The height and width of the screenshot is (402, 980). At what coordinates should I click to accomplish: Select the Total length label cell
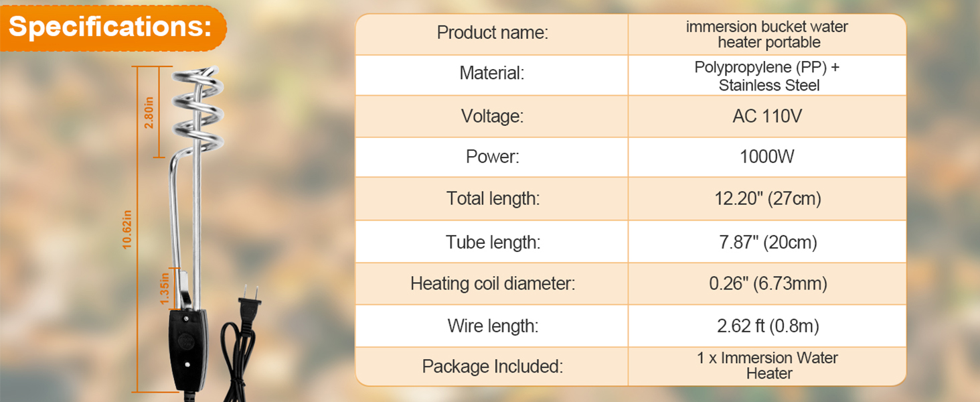(x=492, y=198)
